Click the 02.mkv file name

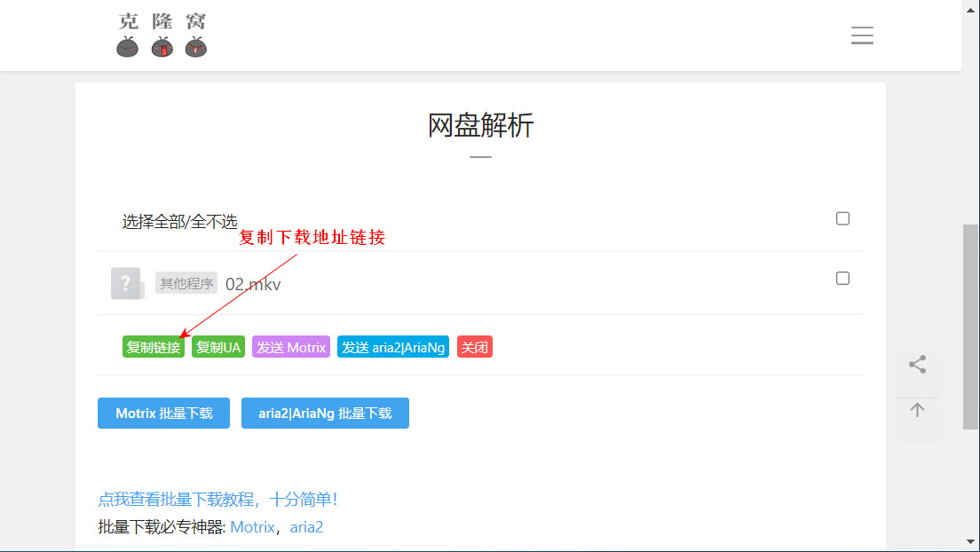click(253, 285)
